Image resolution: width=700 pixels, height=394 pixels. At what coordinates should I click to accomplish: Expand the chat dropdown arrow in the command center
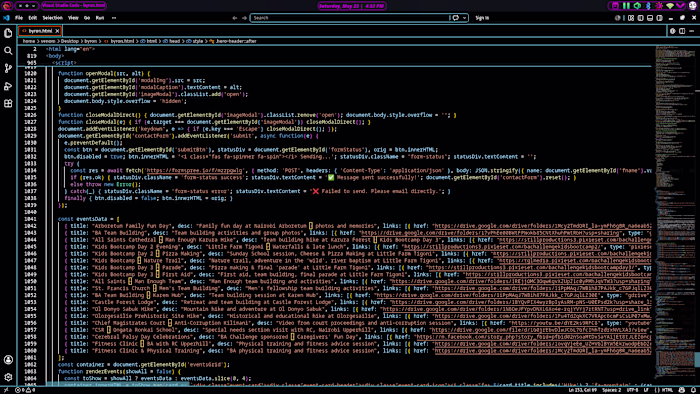click(464, 18)
